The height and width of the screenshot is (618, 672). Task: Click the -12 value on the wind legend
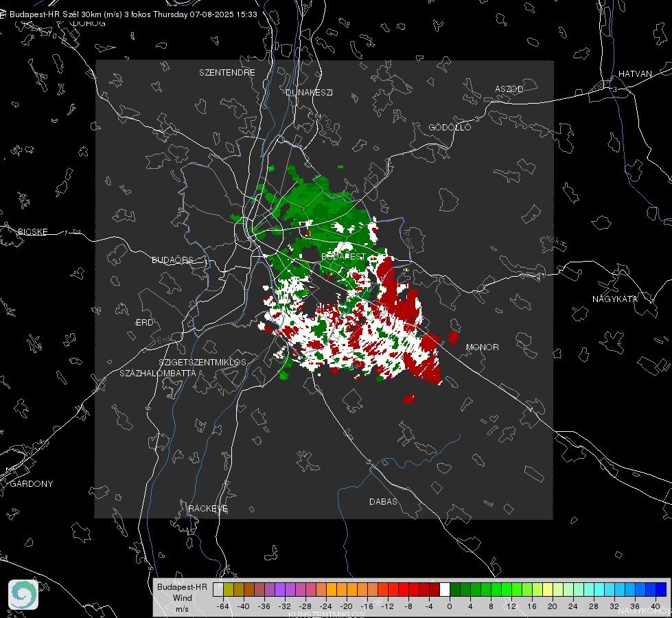pos(387,606)
